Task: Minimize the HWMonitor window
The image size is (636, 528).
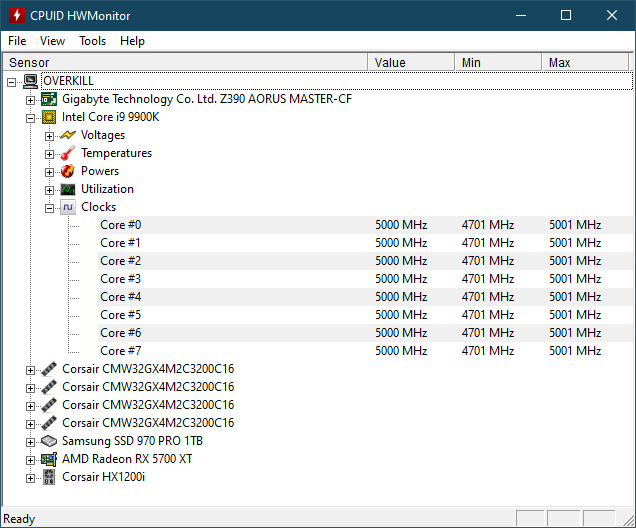Action: [521, 15]
